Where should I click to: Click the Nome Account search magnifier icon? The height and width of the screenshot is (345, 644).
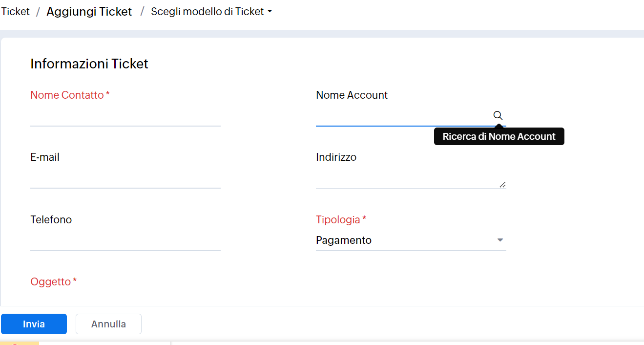pyautogui.click(x=498, y=115)
